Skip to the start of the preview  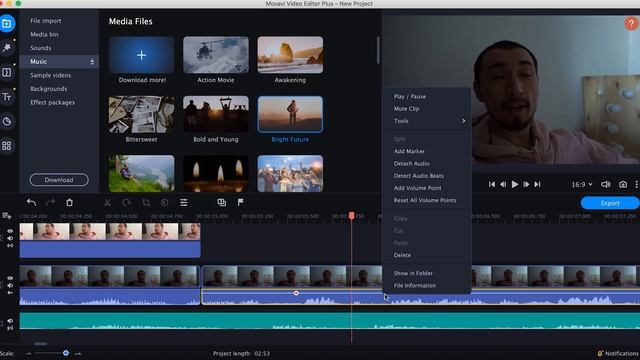[x=492, y=184]
